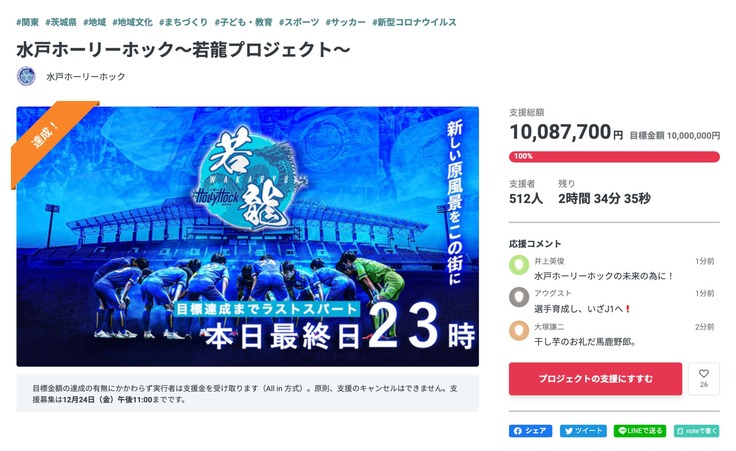Click アウグスト's gray commenter avatar
The width and height of the screenshot is (736, 451).
518,297
